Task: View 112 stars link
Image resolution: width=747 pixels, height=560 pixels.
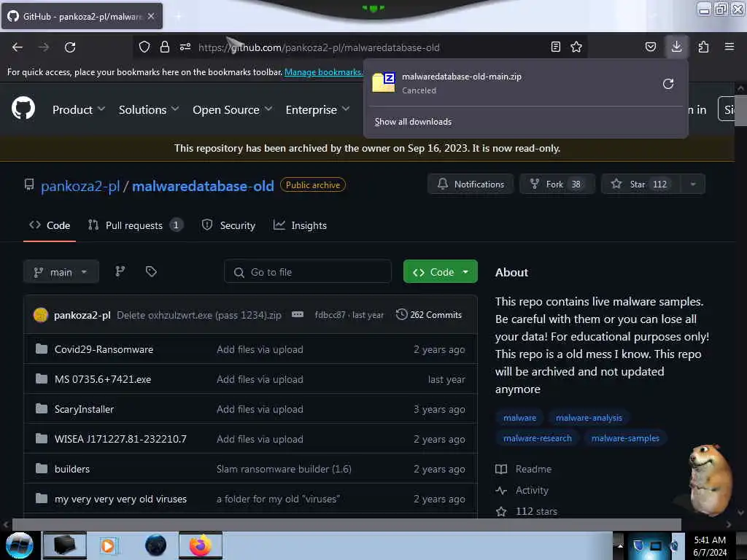Action: tap(527, 511)
